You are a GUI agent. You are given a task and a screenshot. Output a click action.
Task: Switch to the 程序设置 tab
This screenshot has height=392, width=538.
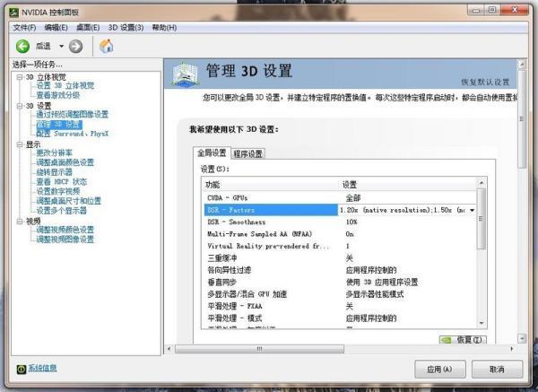[x=247, y=153]
